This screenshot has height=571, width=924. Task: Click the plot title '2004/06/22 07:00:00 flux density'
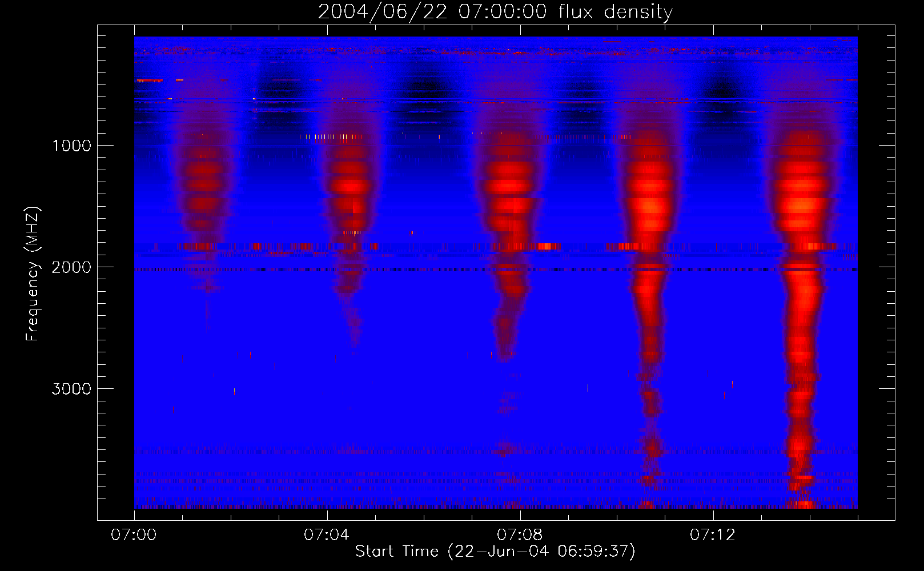[x=495, y=12]
